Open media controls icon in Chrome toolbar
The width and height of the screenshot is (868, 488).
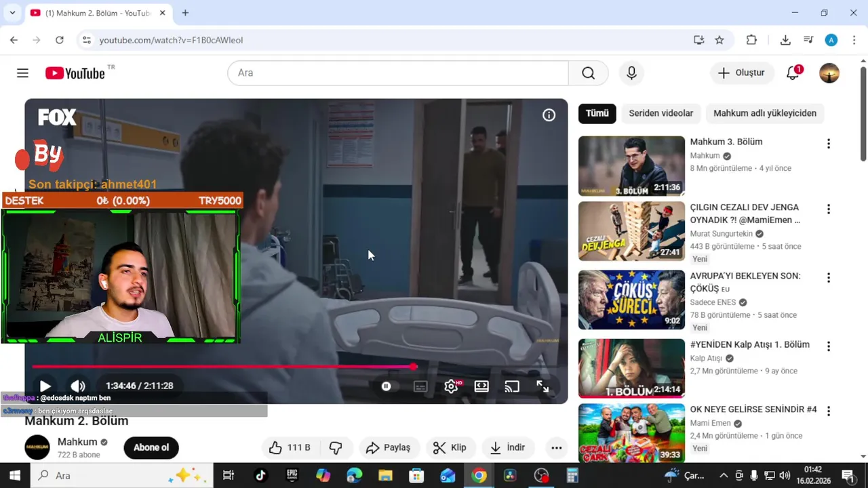pyautogui.click(x=808, y=40)
